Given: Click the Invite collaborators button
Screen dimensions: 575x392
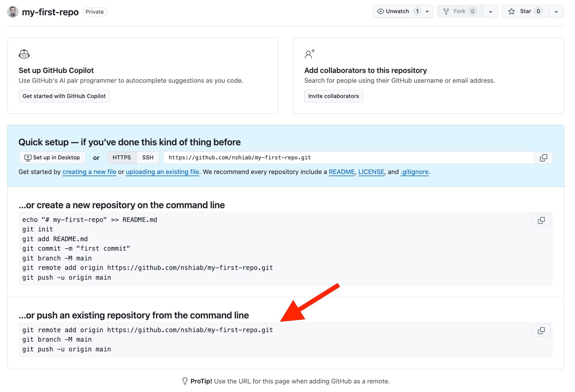Looking at the screenshot, I should 333,96.
